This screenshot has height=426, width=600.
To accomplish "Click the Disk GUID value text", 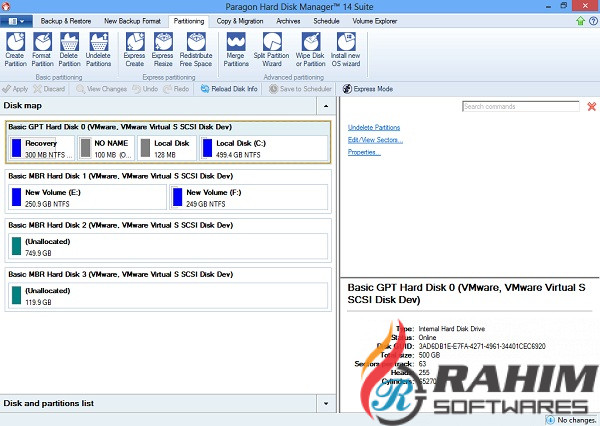I will (x=482, y=346).
